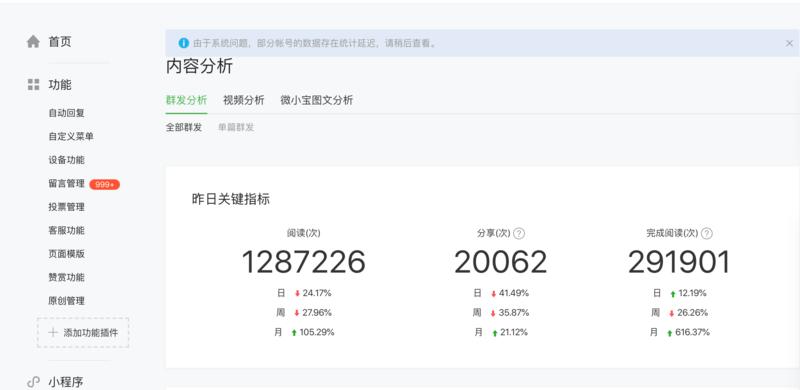800x390 pixels.
Task: Open the 功能 section in sidebar
Action: click(60, 85)
